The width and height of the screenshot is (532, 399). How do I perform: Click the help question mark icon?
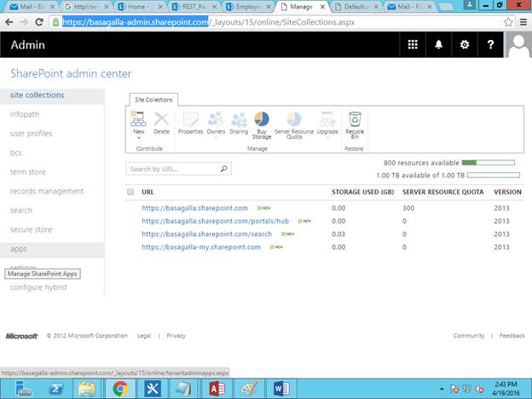pos(490,44)
